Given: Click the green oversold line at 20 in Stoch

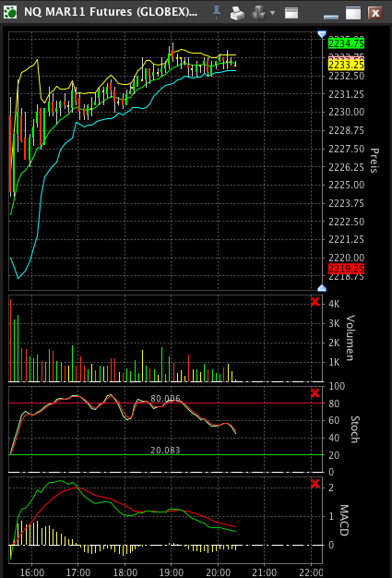Looking at the screenshot, I should pyautogui.click(x=166, y=455).
